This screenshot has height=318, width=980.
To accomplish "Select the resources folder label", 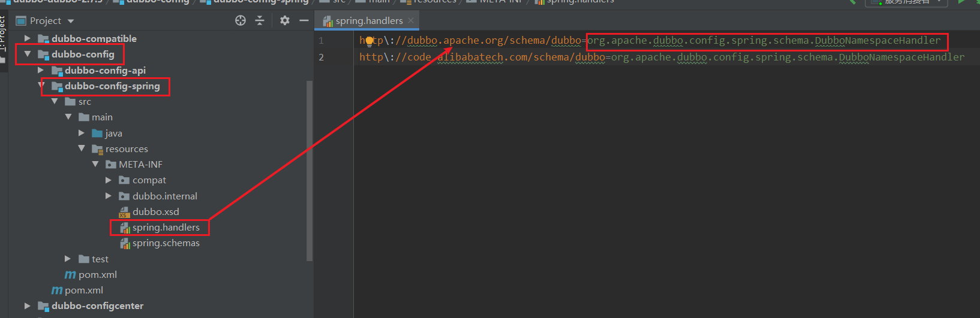I will 127,149.
